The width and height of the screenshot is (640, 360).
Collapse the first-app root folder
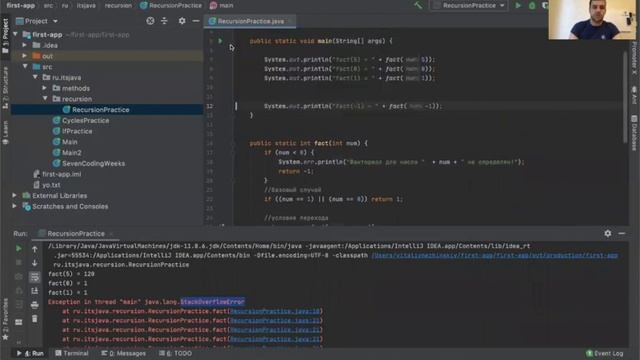[x=16, y=35]
